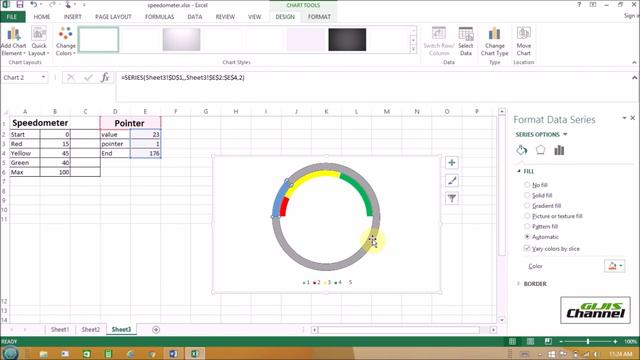Screen dimensions: 640x360
Task: Select No fill option
Action: [x=527, y=185]
